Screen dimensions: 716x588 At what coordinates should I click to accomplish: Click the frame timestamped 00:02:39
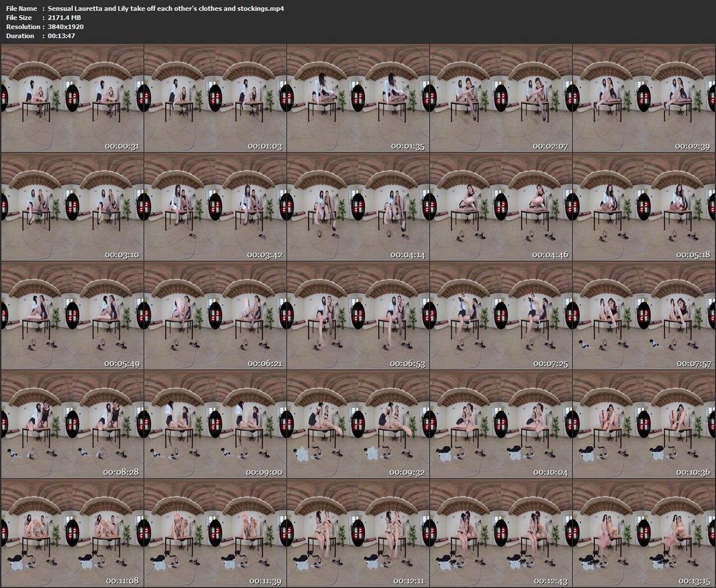pyautogui.click(x=643, y=98)
